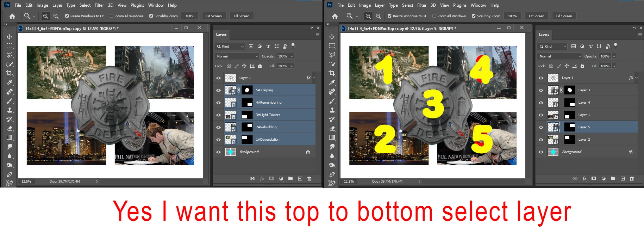Click Fit Screen button in left window
The image size is (644, 239).
214,16
